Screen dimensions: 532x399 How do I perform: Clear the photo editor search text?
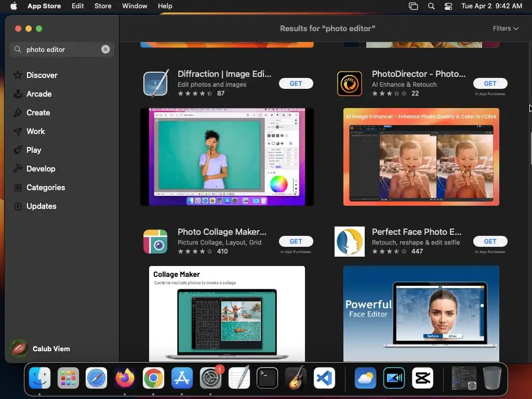105,49
